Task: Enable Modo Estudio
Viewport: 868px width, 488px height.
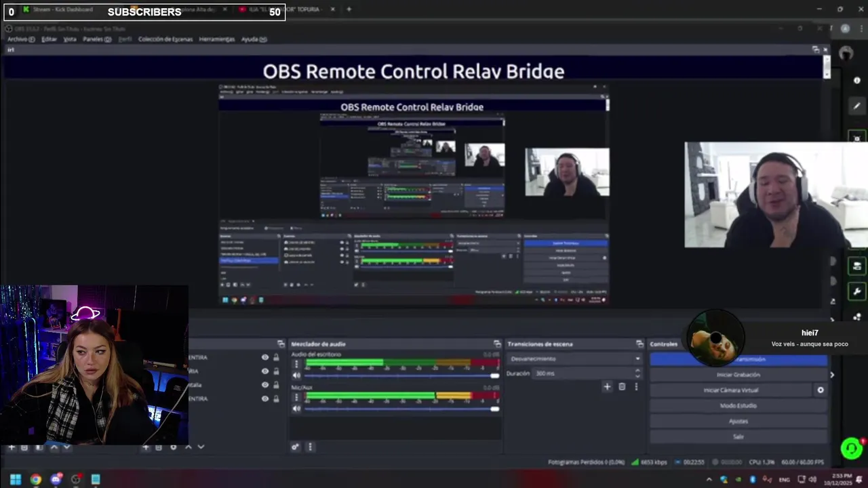Action: click(x=738, y=406)
